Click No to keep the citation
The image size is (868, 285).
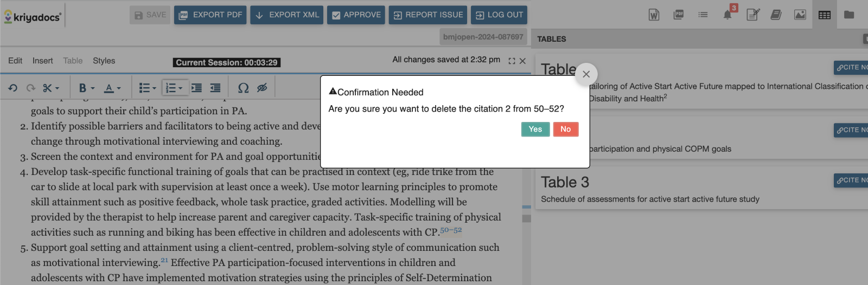click(x=566, y=129)
